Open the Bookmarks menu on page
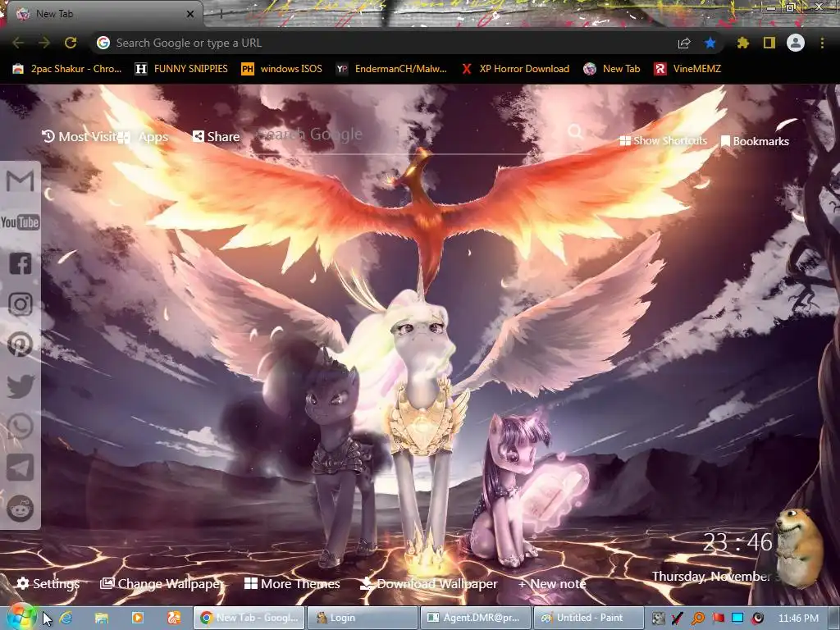This screenshot has height=630, width=840. tap(755, 141)
